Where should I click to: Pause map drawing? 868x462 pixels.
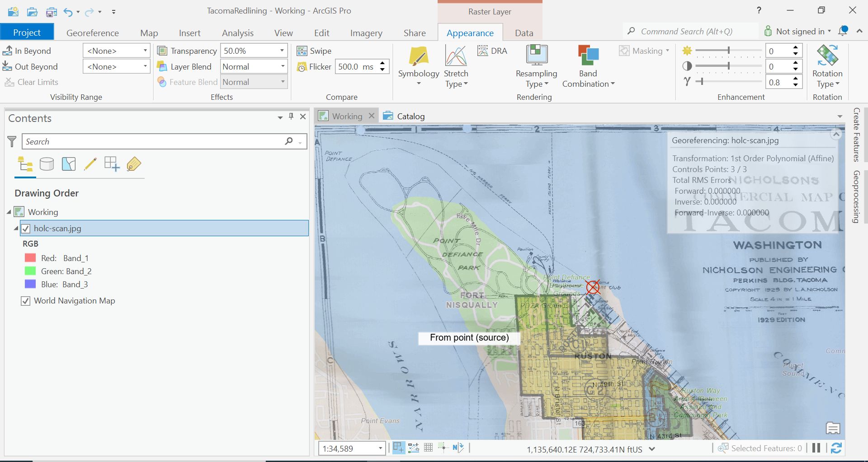816,448
